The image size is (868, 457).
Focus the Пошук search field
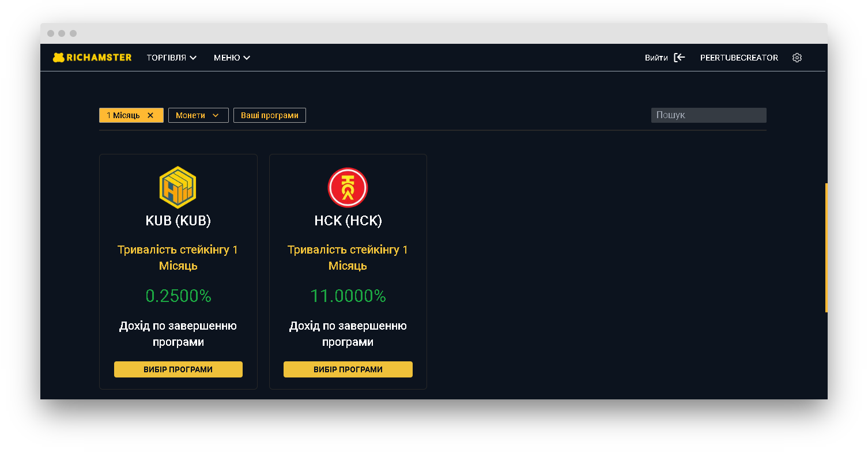[709, 115]
